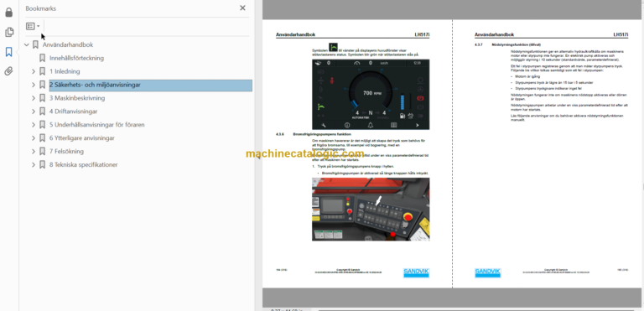This screenshot has width=644, height=311.
Task: Click heading 4.3.7 Nödstyrningsfunktion
Action: [507, 44]
